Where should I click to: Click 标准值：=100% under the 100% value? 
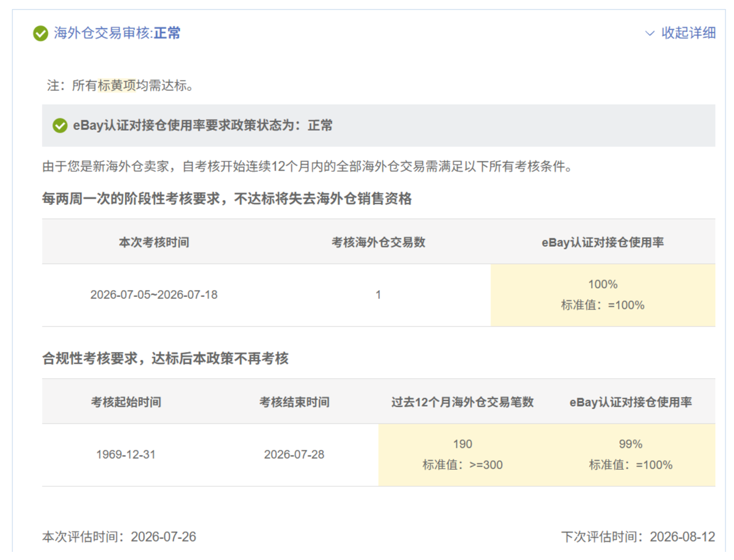603,305
